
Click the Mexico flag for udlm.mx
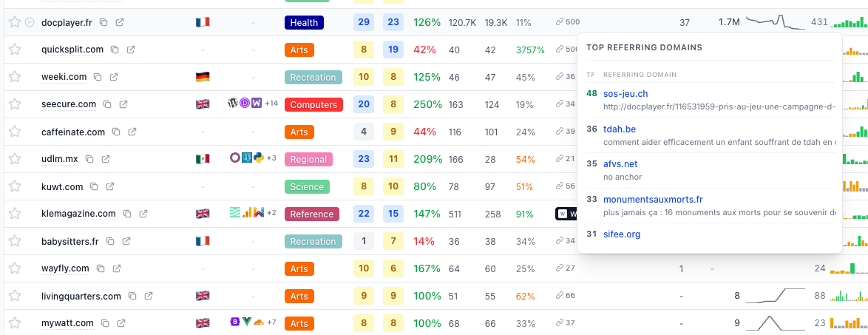[203, 159]
